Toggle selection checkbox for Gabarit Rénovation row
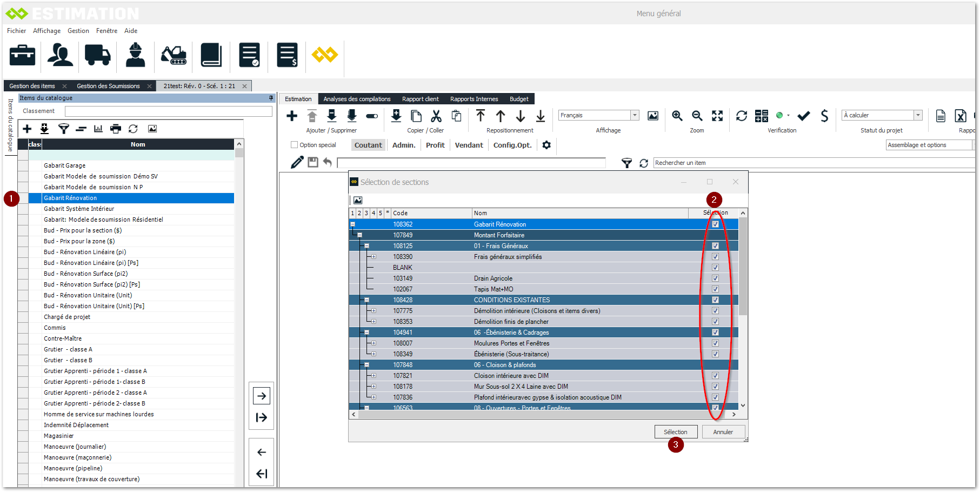The width and height of the screenshot is (980, 492). click(x=715, y=224)
